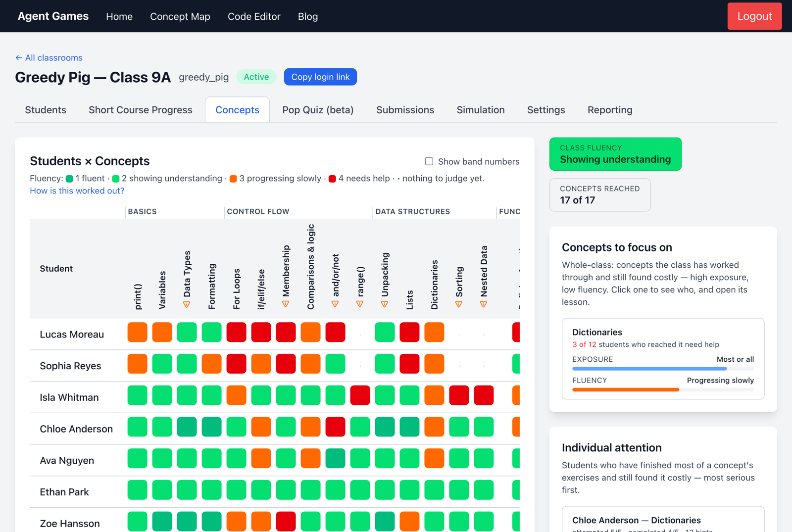792x532 pixels.
Task: Click Chloe Anderson's red and/or/not cell
Action: [x=335, y=427]
